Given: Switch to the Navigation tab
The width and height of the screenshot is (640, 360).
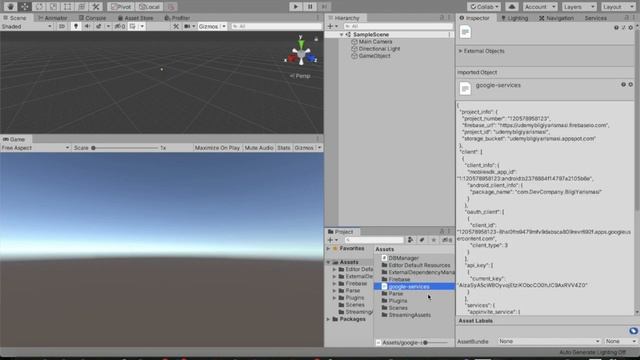Looking at the screenshot, I should [556, 18].
